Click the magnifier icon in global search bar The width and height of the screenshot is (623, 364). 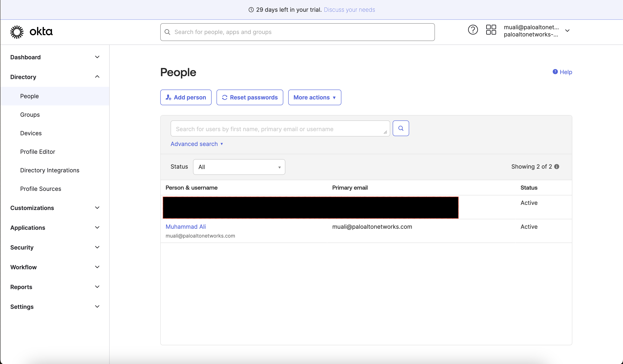coord(167,32)
